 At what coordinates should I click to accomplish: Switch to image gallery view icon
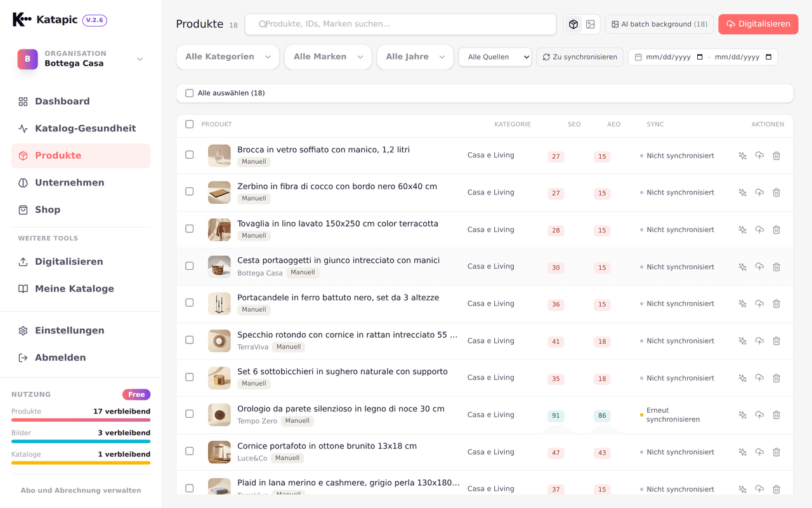click(591, 24)
